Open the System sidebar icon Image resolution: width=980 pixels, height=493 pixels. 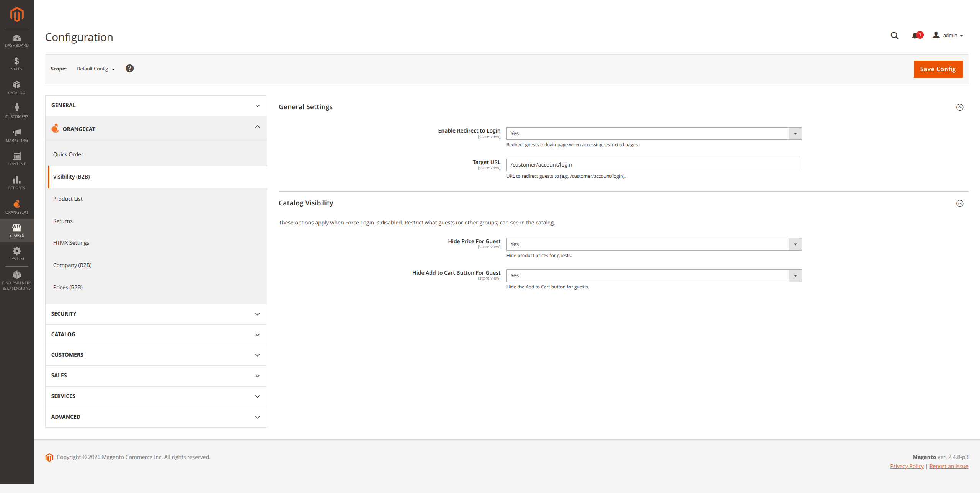click(16, 253)
